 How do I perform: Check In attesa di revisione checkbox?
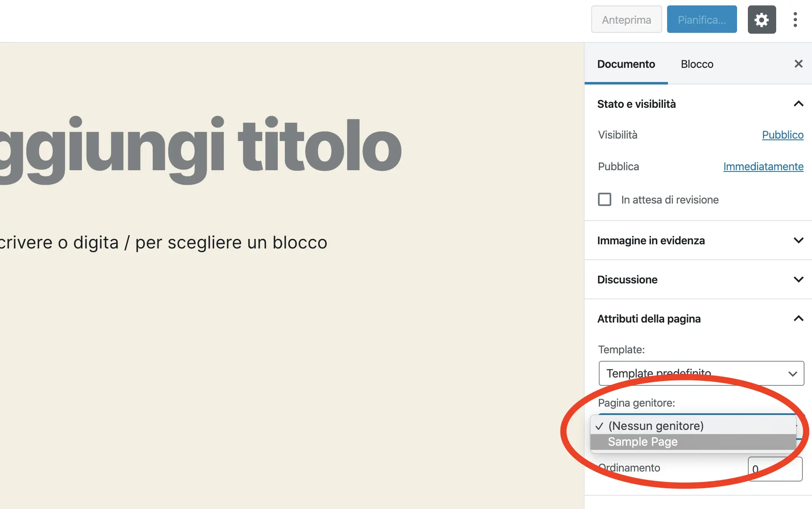(604, 199)
